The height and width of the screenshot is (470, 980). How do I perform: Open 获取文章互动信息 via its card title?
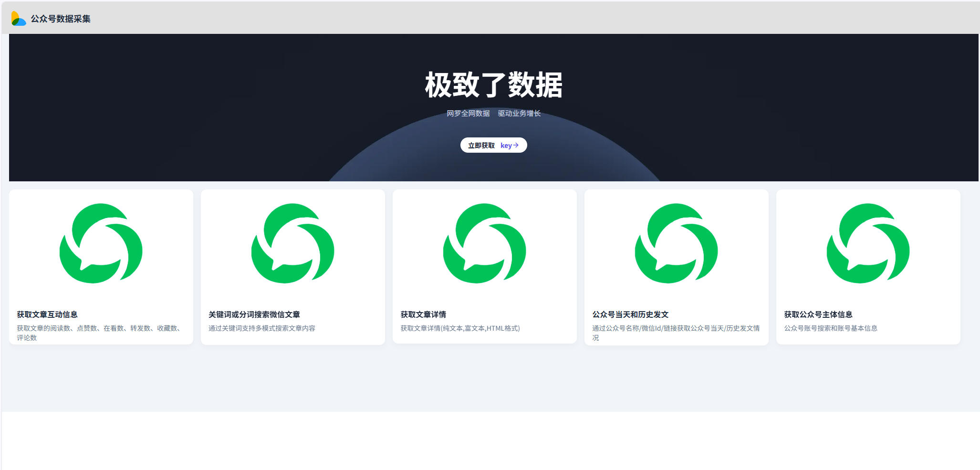(47, 314)
